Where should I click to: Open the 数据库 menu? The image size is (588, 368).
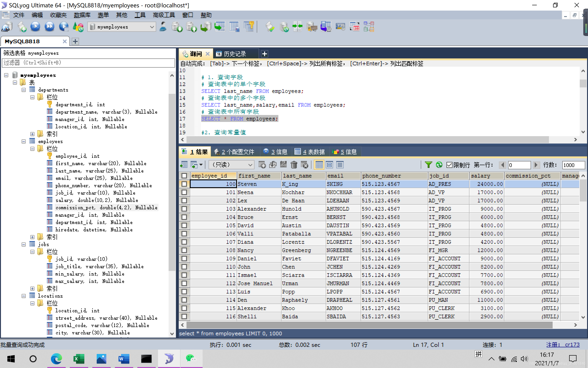pos(82,15)
